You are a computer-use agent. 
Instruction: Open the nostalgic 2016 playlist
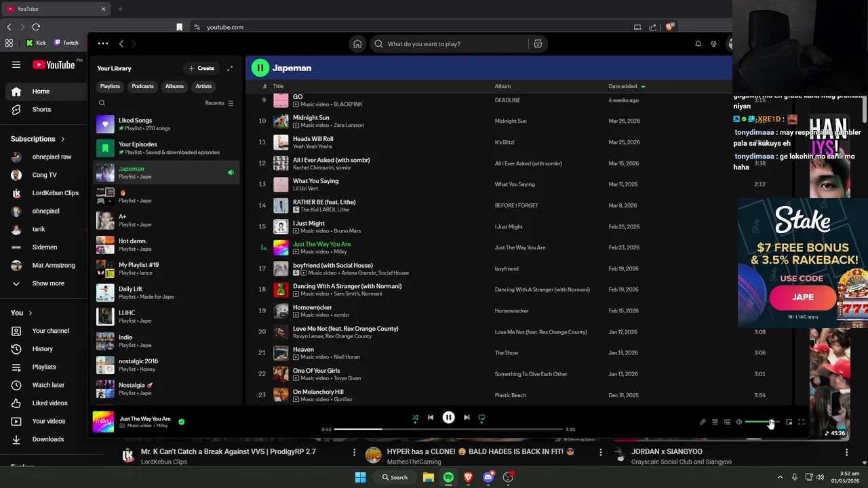(x=166, y=365)
